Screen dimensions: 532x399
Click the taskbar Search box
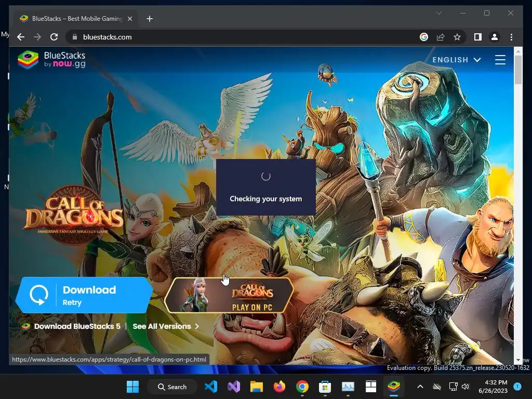coord(172,387)
